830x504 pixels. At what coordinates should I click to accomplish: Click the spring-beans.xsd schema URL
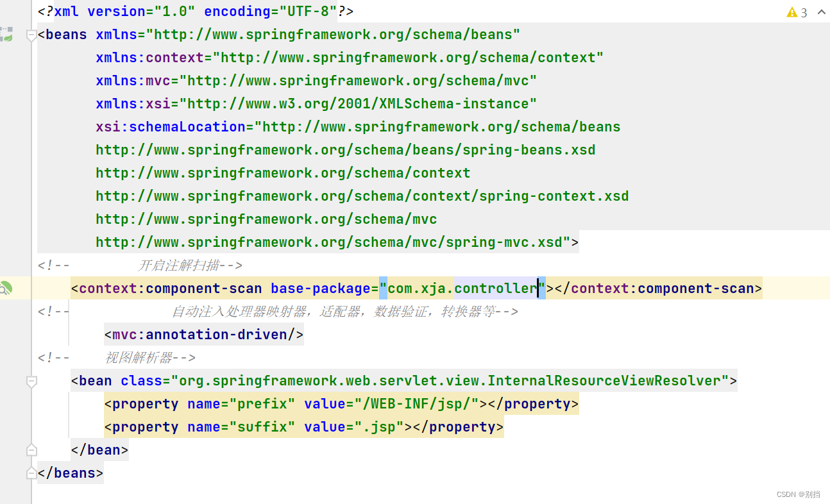(344, 149)
